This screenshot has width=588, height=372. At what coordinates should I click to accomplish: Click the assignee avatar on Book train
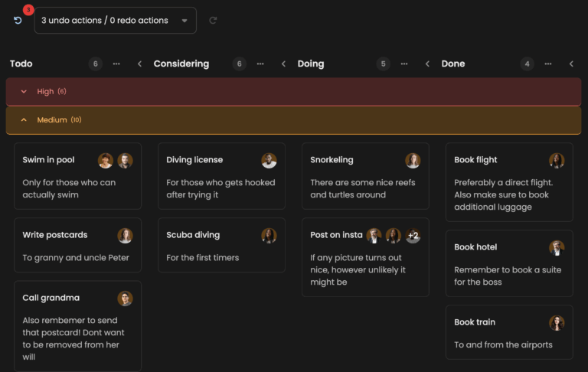tap(557, 323)
